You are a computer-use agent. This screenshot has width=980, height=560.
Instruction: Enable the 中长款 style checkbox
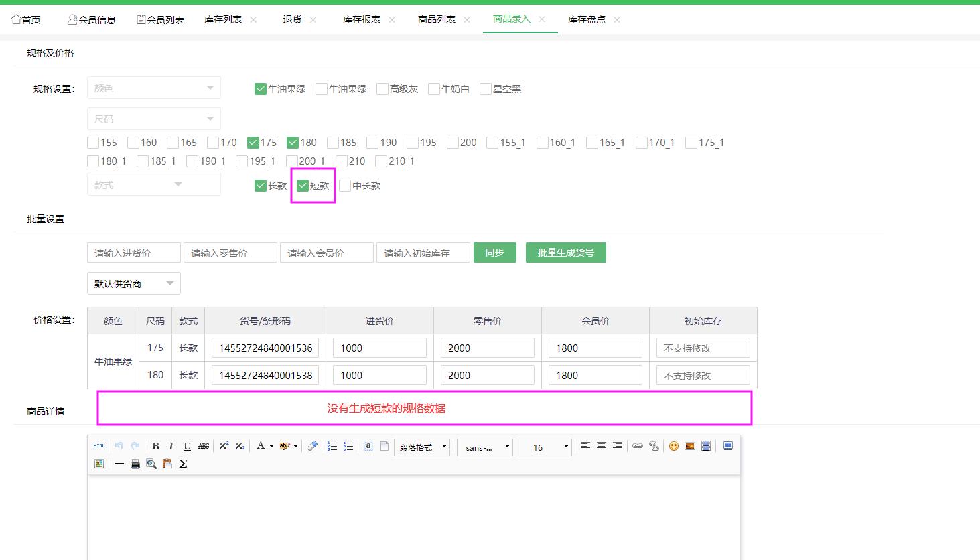point(345,186)
